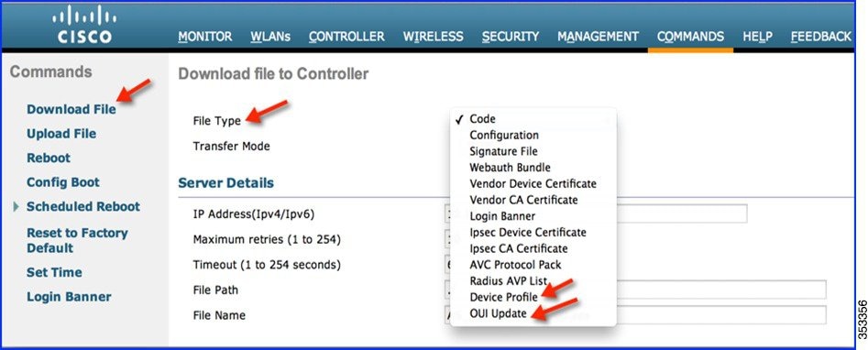This screenshot has height=350, width=868.
Task: Open the Reboot command page
Action: click(x=49, y=158)
